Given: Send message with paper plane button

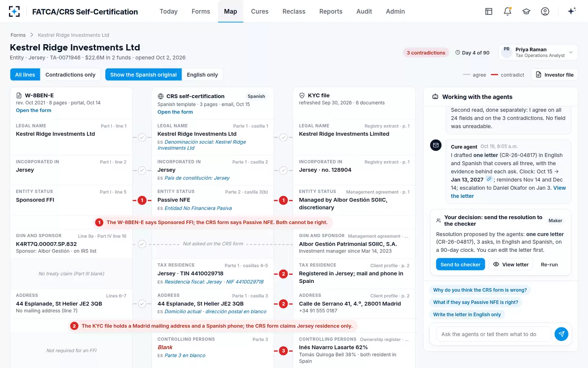Looking at the screenshot, I should (561, 334).
